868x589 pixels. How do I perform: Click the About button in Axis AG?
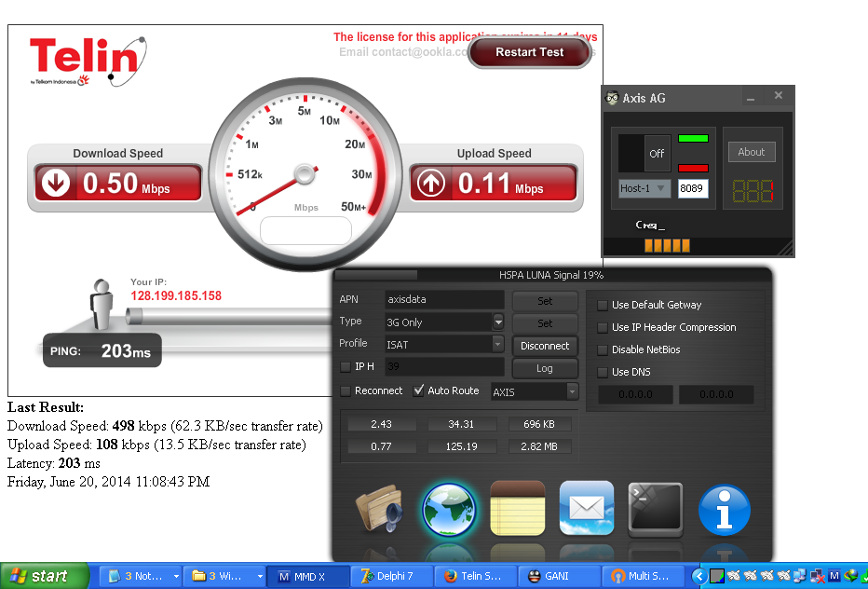click(752, 152)
